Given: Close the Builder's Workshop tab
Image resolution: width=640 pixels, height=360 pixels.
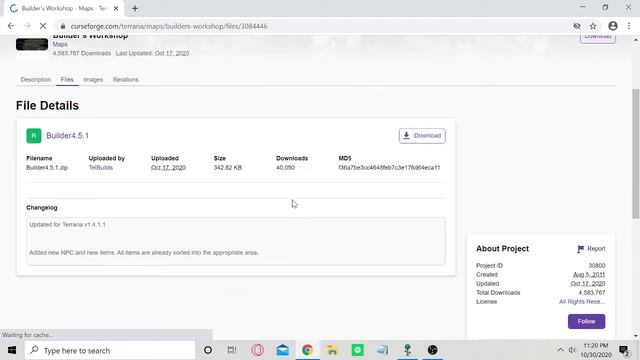Looking at the screenshot, I should 116,8.
